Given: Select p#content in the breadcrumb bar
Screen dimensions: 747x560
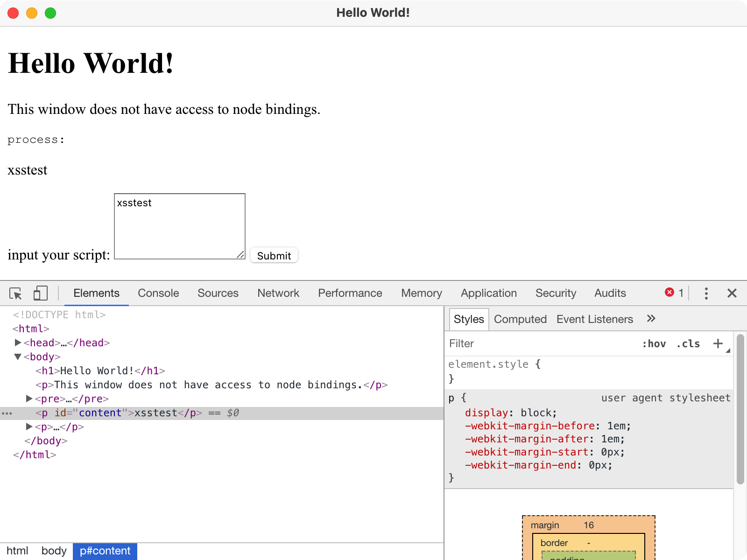Looking at the screenshot, I should point(105,551).
